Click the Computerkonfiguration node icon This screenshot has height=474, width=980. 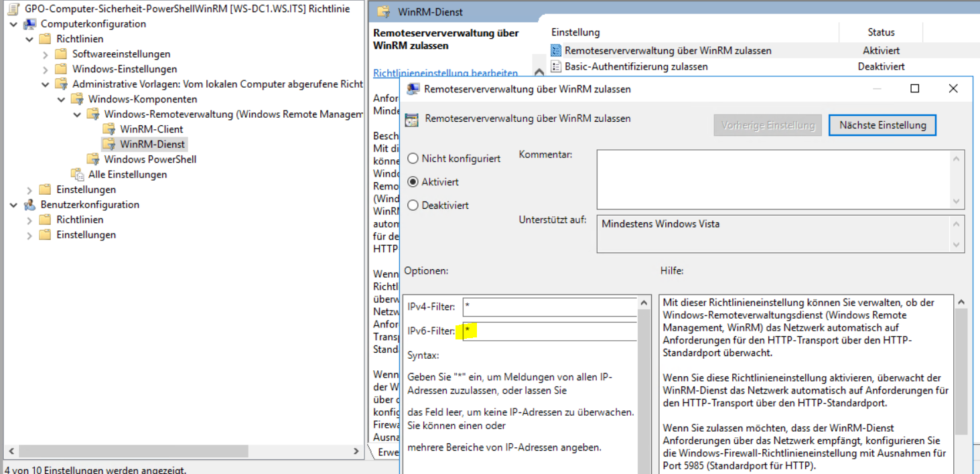tap(30, 24)
